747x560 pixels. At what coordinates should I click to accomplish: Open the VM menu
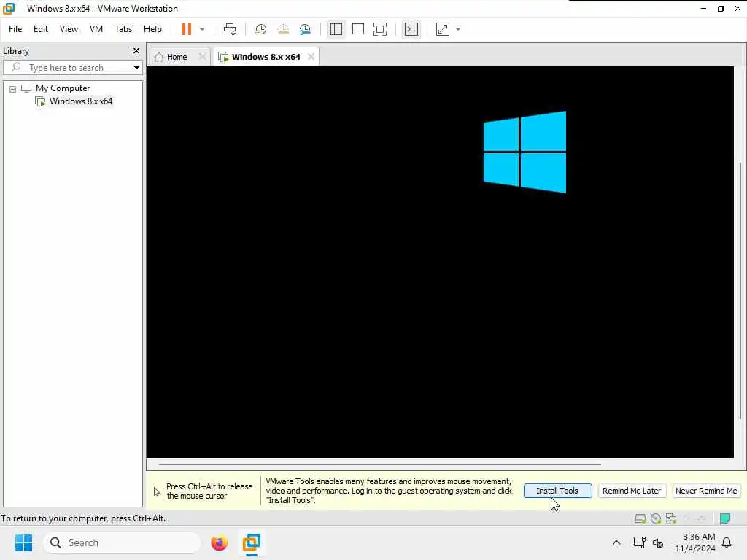96,29
